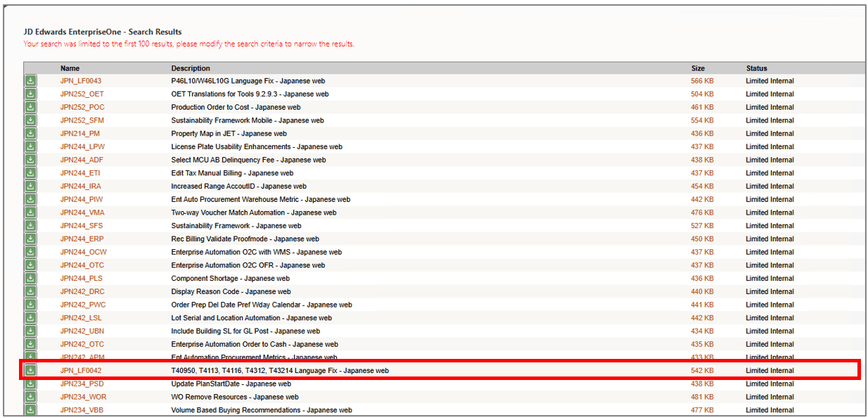Download the JPN234_WOR package icon

click(x=30, y=397)
